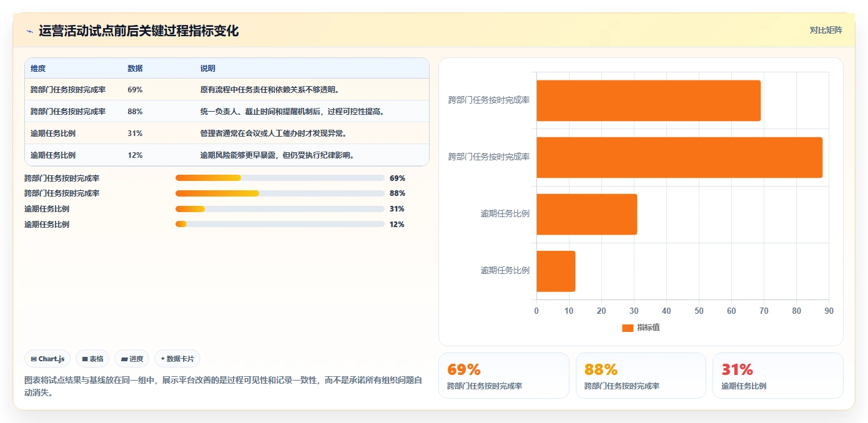Click the progress bar labeled 12%
Screen dimensions: 868x423
[x=280, y=225]
